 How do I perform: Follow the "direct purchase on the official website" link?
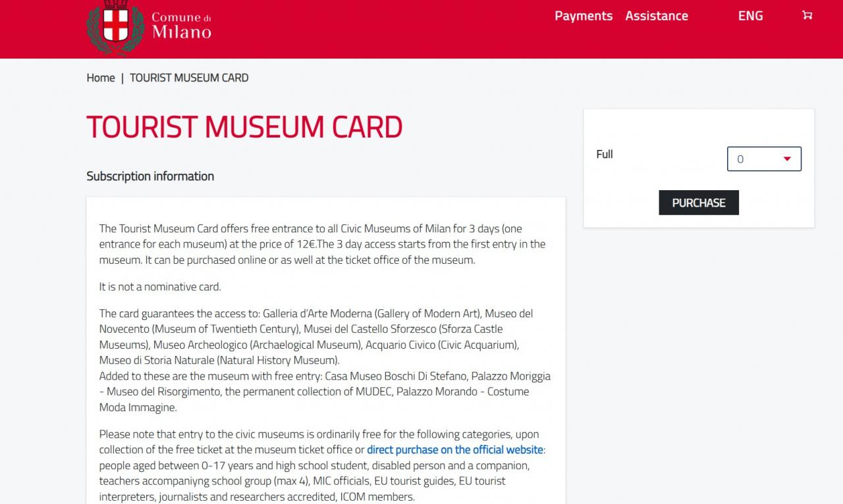point(455,450)
